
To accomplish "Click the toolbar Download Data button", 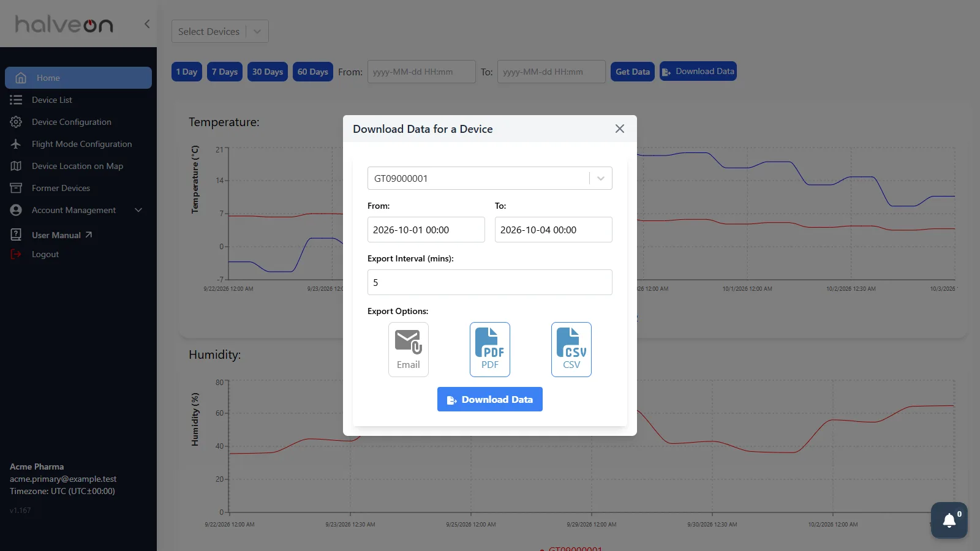I will tap(698, 72).
